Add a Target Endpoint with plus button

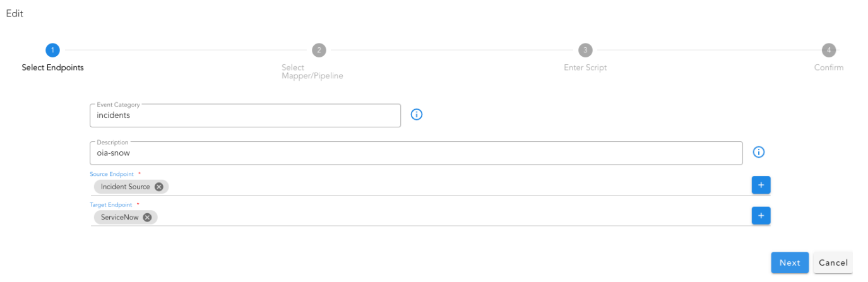point(761,216)
